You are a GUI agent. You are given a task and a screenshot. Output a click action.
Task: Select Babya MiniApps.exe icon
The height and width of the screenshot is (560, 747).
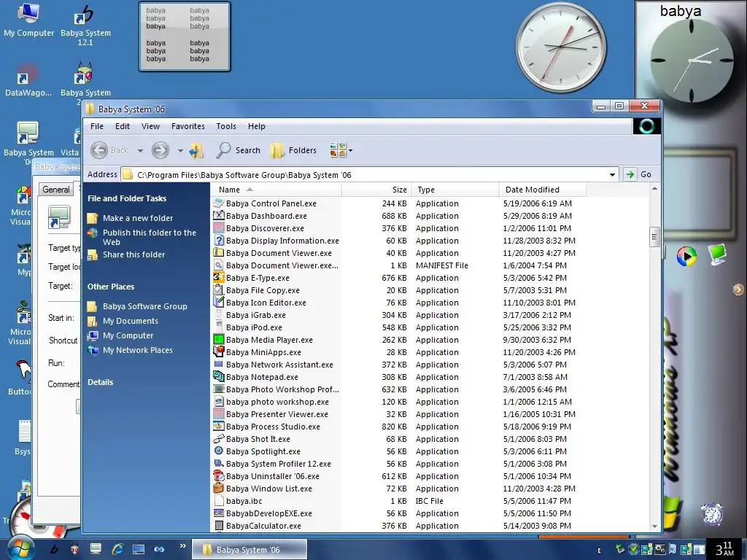(219, 352)
